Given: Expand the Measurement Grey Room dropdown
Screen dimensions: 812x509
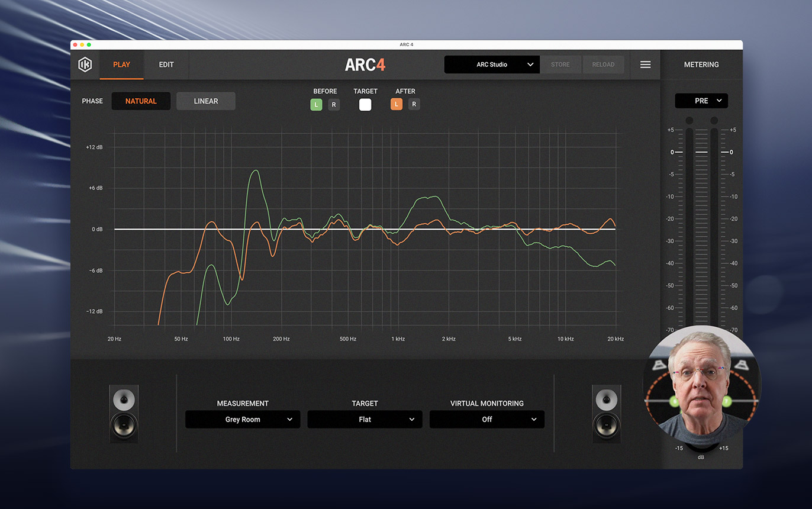Looking at the screenshot, I should pyautogui.click(x=243, y=420).
